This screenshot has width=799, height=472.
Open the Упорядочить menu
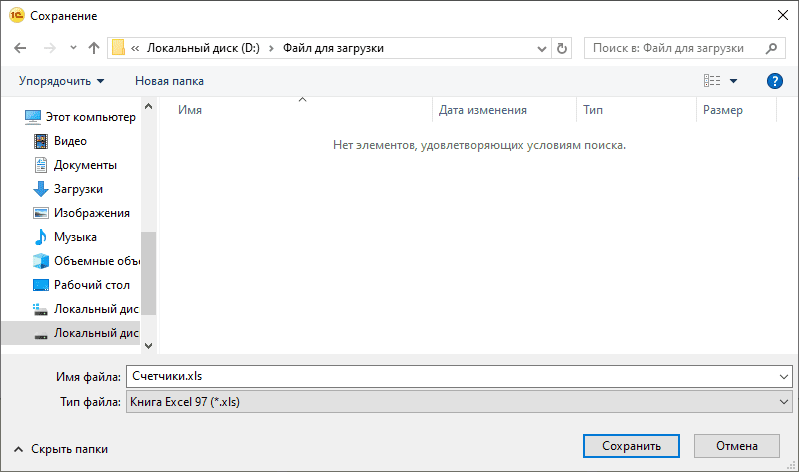[62, 81]
